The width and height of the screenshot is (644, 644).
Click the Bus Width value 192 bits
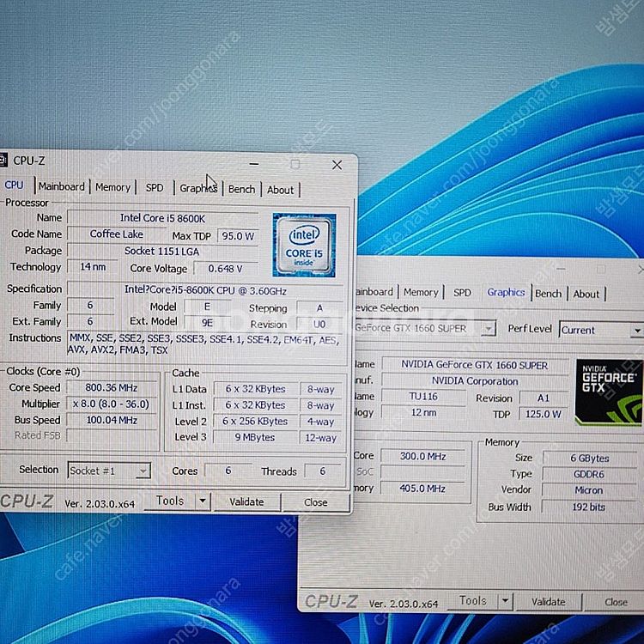point(589,507)
